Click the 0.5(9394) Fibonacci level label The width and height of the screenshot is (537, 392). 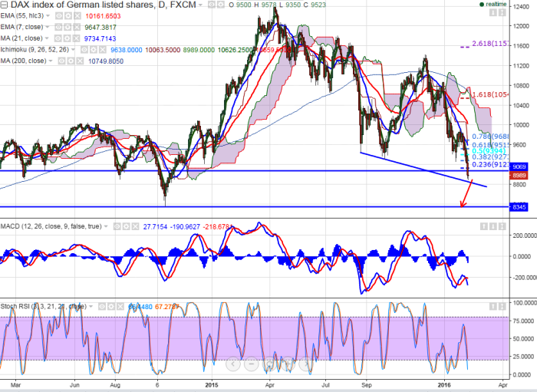489,151
